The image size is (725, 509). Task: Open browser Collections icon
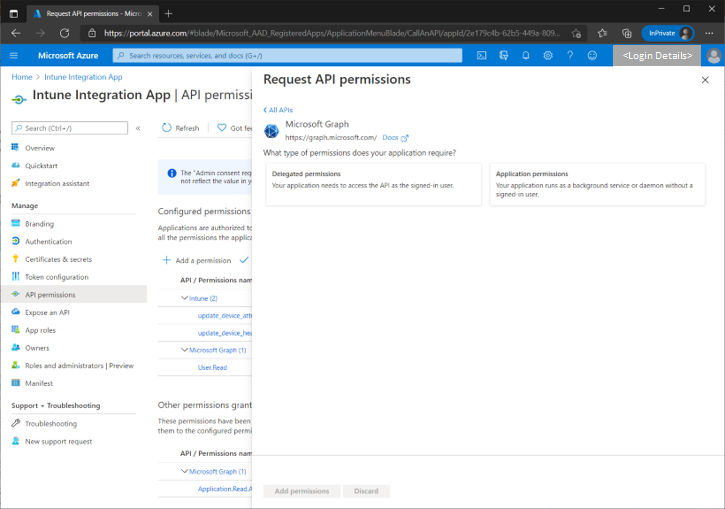pyautogui.click(x=627, y=33)
